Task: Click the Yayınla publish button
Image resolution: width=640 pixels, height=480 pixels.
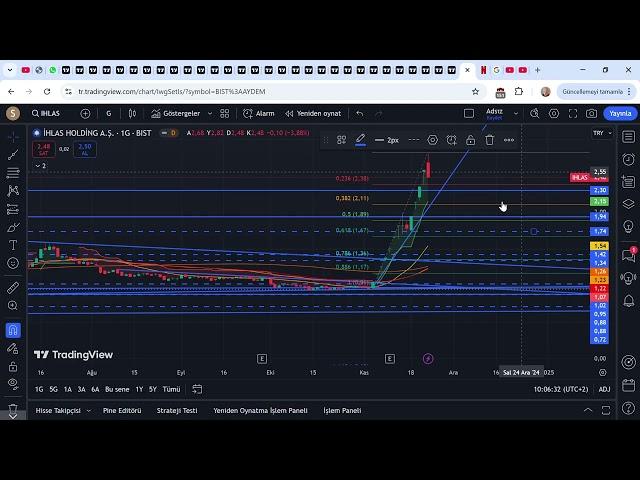Action: 620,113
